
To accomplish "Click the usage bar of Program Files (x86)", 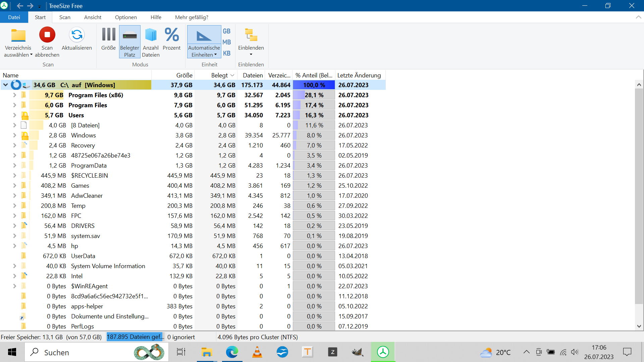I will [x=314, y=95].
